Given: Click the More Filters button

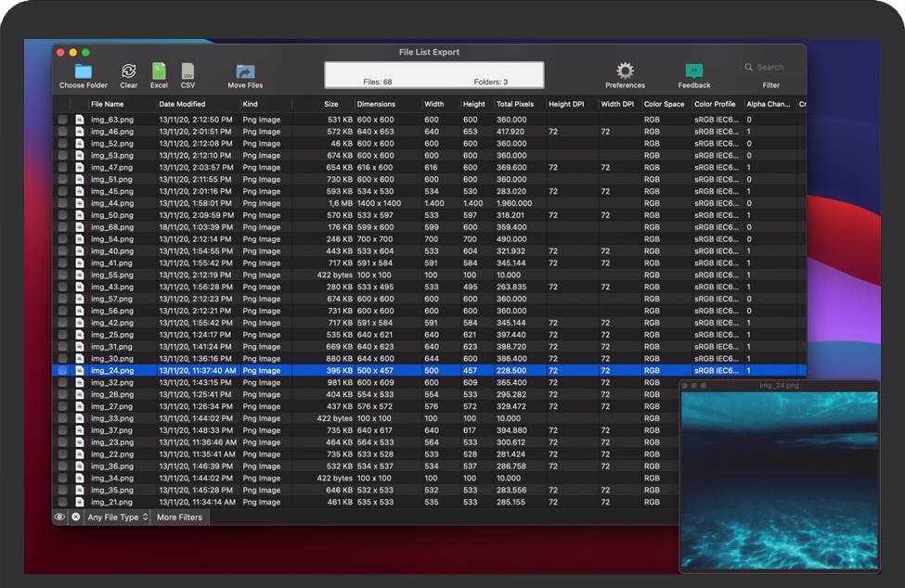Looking at the screenshot, I should pyautogui.click(x=179, y=517).
